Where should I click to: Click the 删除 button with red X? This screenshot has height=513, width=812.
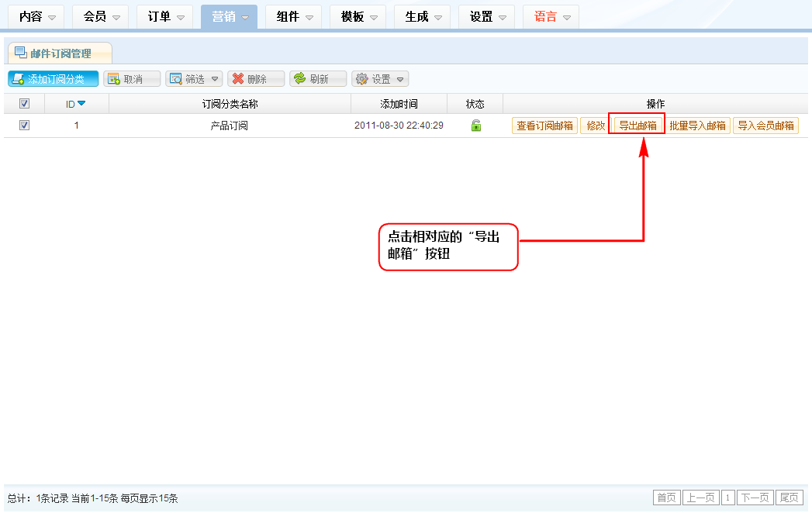pyautogui.click(x=256, y=79)
